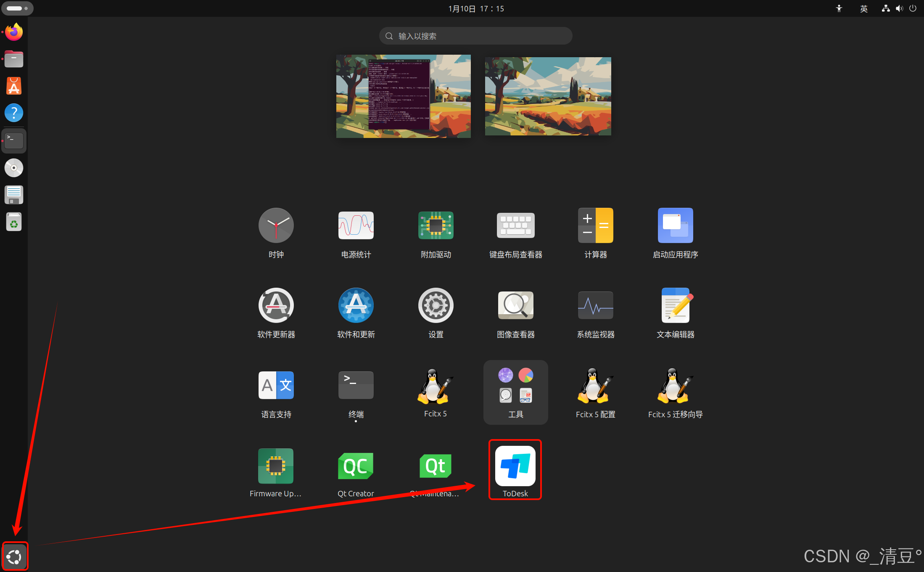Launch the 电源统计 power statistics app
Image resolution: width=924 pixels, height=572 pixels.
[356, 226]
